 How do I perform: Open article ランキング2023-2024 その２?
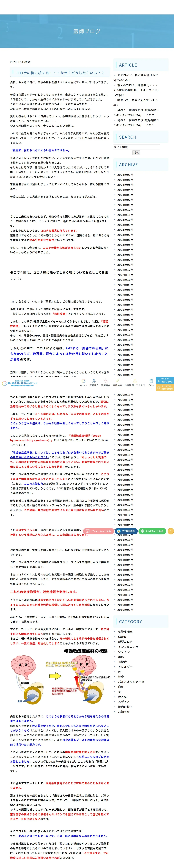[x=136, y=113]
